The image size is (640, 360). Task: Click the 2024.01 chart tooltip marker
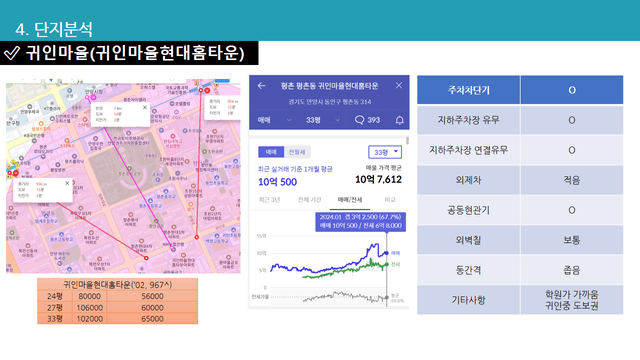click(360, 221)
